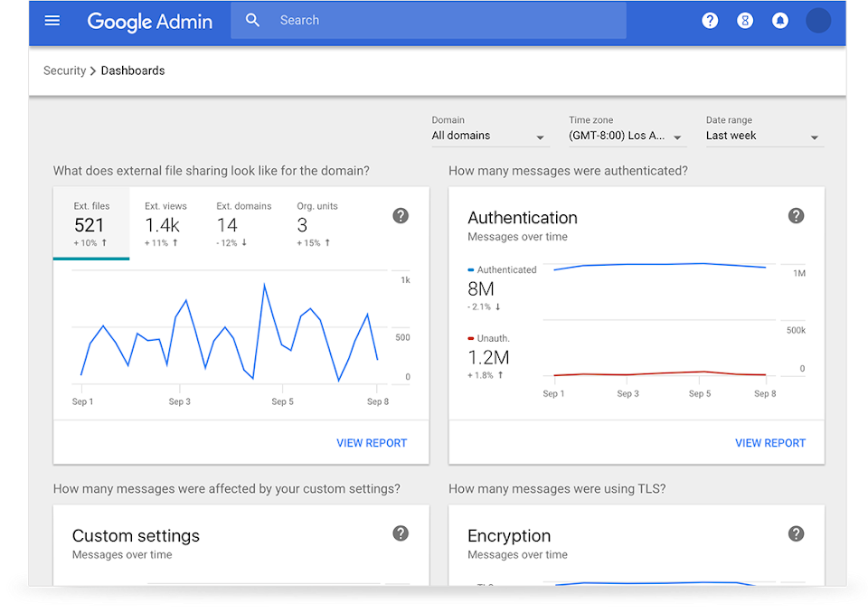Click the Authenticated blue legend marker
Image resolution: width=868 pixels, height=613 pixels.
pyautogui.click(x=471, y=270)
